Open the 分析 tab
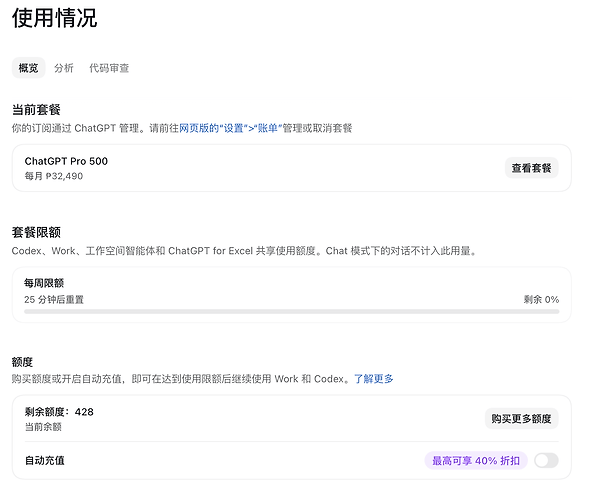The height and width of the screenshot is (500, 601). point(64,68)
